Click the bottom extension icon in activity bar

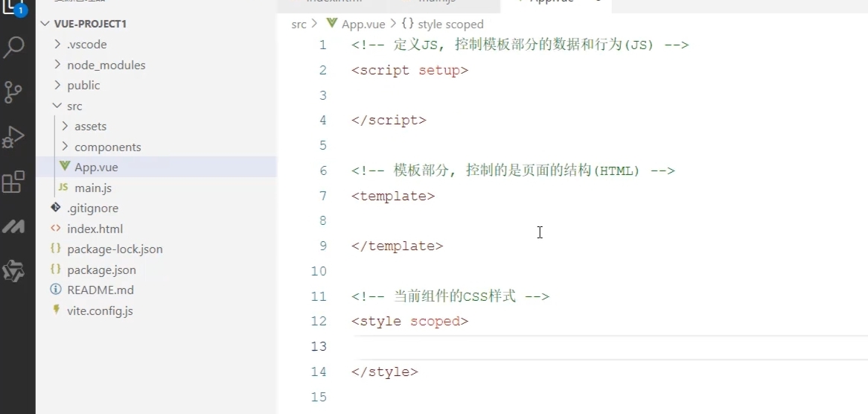pos(13,270)
